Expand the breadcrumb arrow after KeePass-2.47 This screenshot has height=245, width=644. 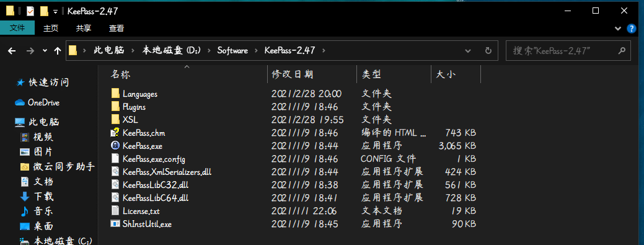pos(324,51)
